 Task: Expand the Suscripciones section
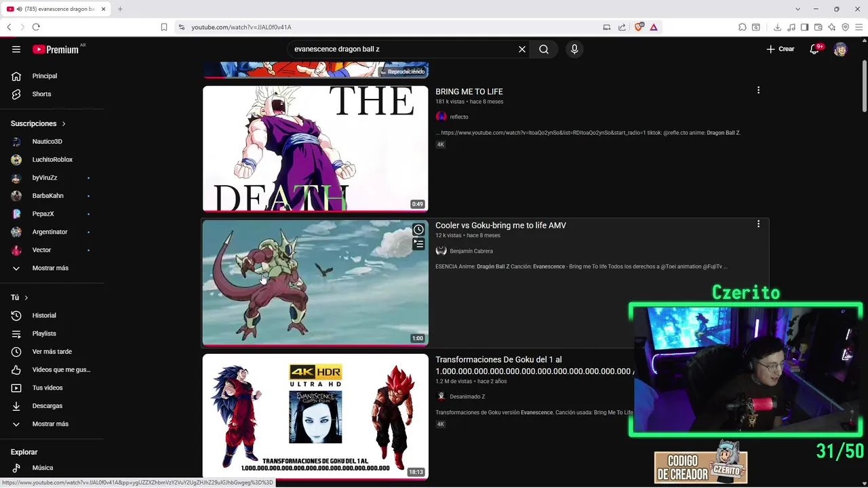tap(39, 123)
